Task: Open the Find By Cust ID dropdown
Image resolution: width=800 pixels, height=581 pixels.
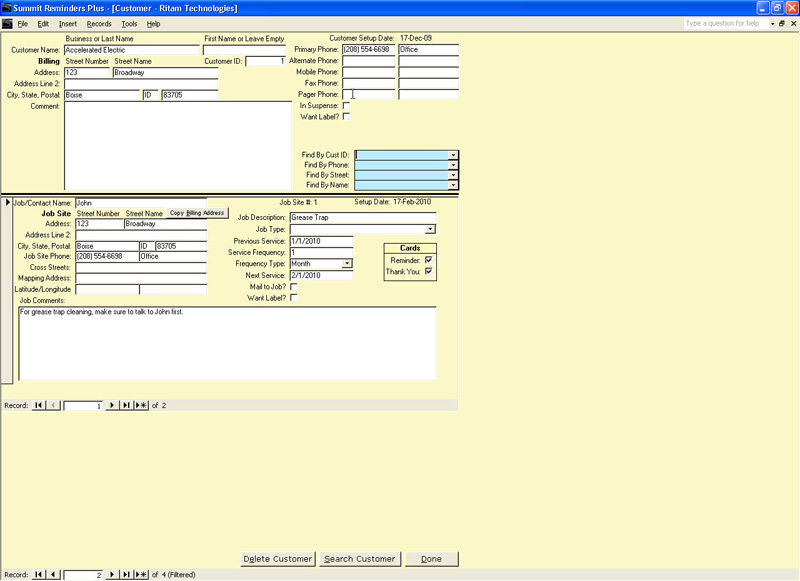Action: click(x=453, y=155)
